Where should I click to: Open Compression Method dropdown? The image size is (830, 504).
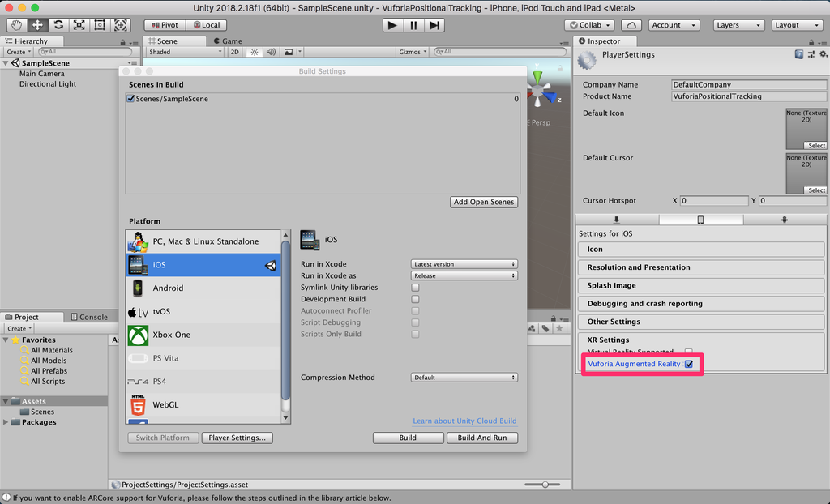464,378
